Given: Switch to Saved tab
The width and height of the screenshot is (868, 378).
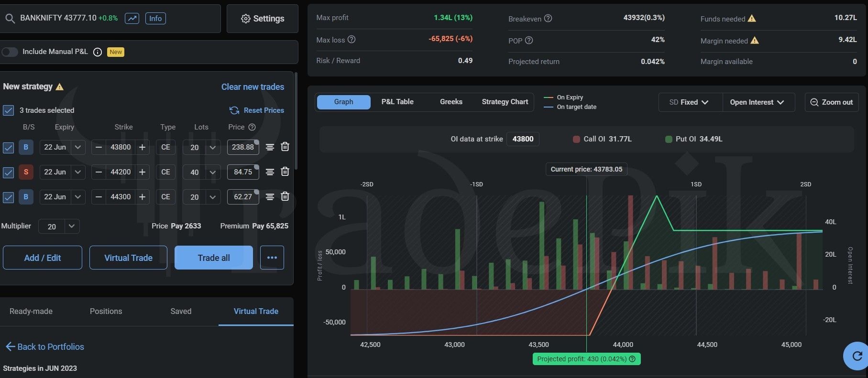Looking at the screenshot, I should (x=181, y=312).
